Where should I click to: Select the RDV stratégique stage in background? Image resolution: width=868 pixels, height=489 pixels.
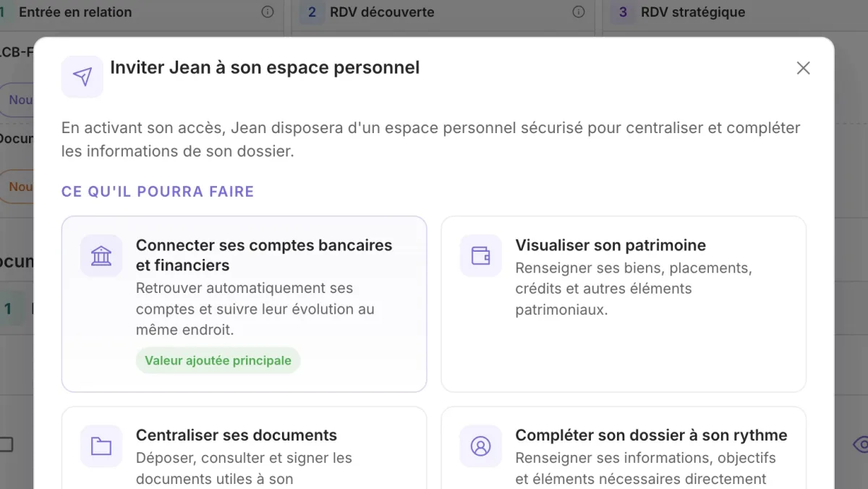pos(693,12)
